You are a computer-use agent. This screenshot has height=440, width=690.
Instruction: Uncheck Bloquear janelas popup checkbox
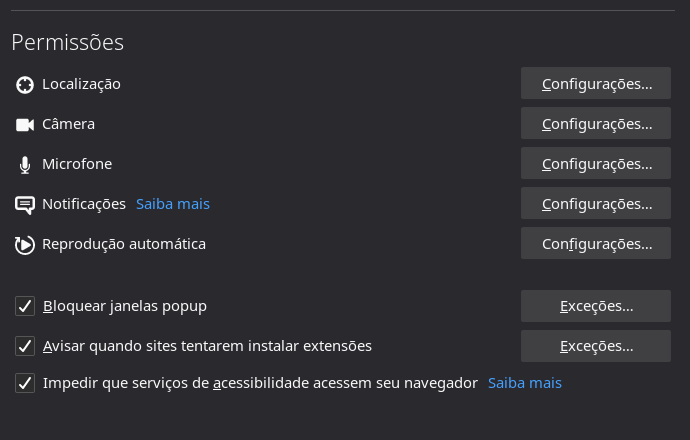(x=26, y=306)
